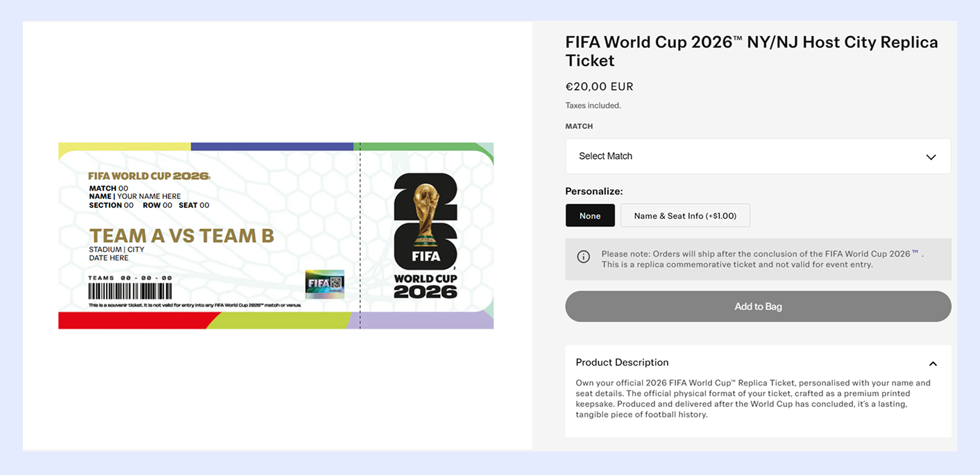Click the €20,00 EUR price
980x475 pixels.
point(600,87)
